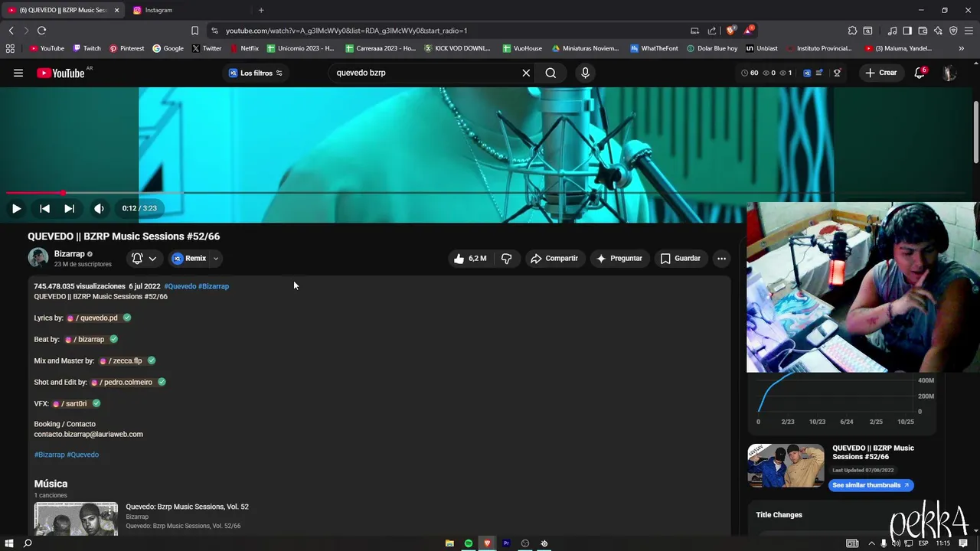Clear the search box with the X

click(526, 73)
